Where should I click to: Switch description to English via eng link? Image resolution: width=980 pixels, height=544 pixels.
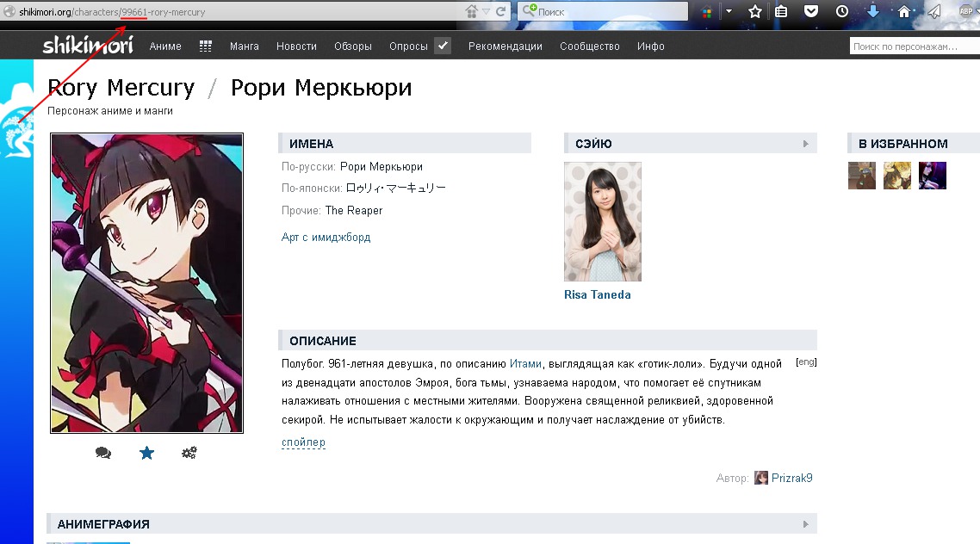[x=806, y=362]
